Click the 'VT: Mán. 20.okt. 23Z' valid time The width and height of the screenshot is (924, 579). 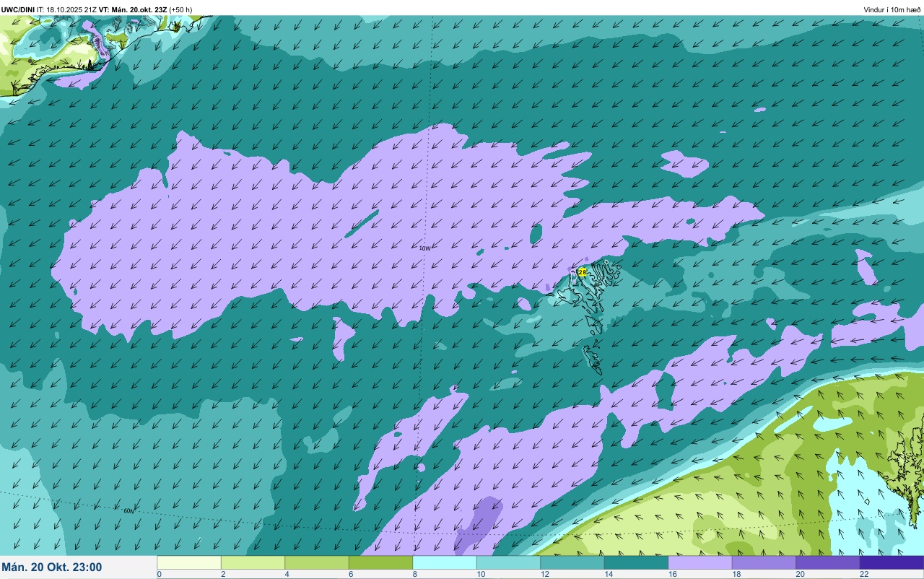click(x=133, y=9)
